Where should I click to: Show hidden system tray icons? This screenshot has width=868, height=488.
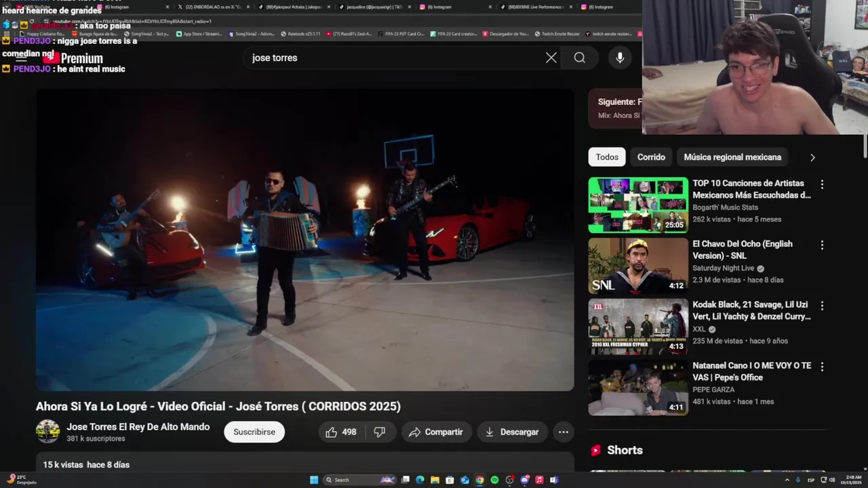pyautogui.click(x=787, y=480)
